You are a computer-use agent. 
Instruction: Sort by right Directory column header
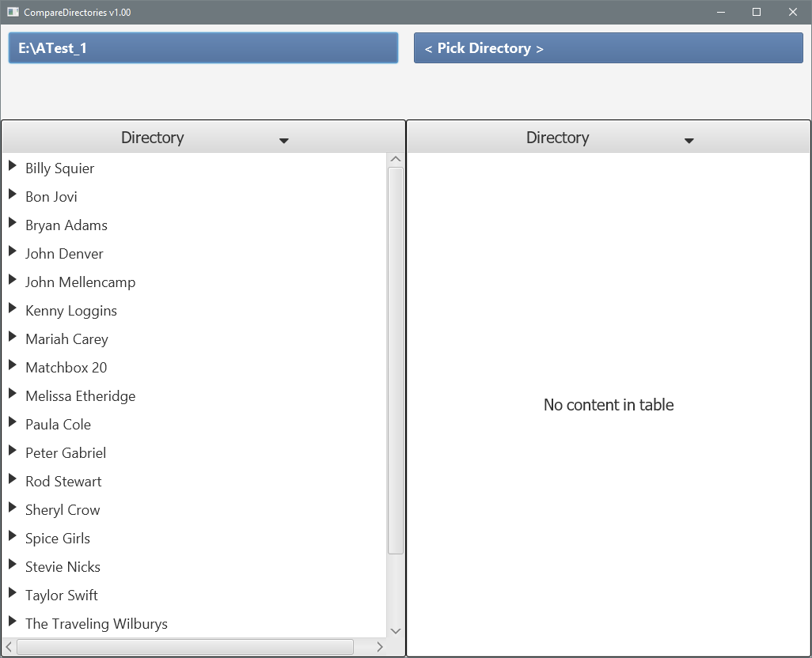(x=609, y=137)
